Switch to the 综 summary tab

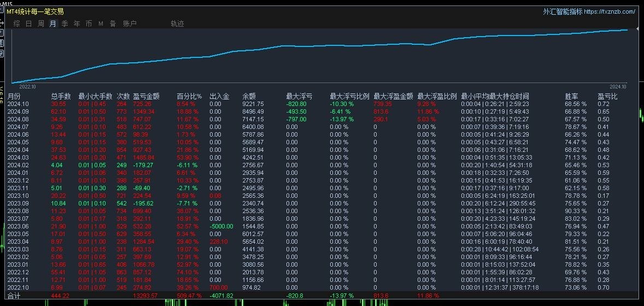17,24
